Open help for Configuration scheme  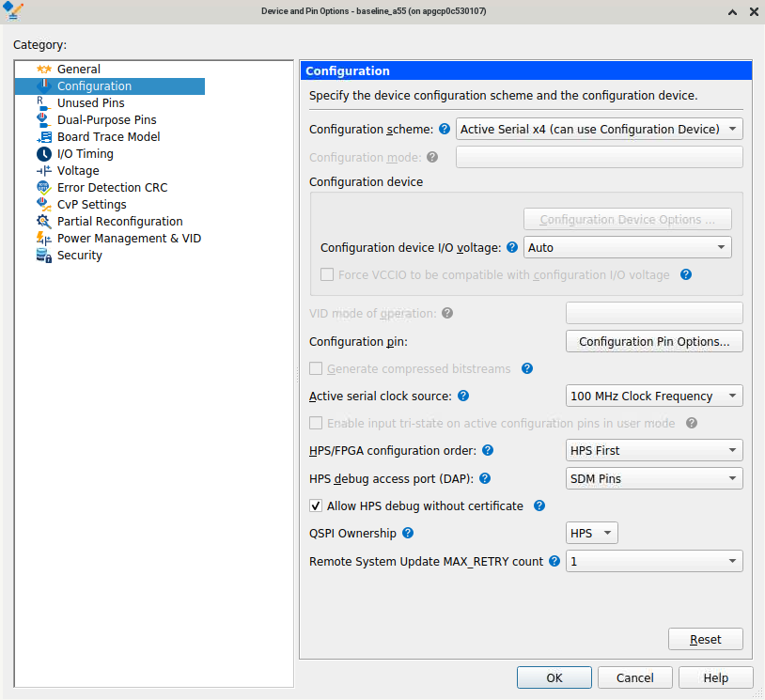[x=445, y=129]
